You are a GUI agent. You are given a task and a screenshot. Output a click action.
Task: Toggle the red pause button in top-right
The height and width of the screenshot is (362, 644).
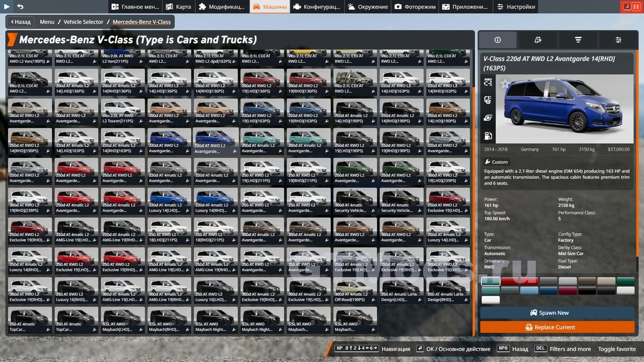636,7
